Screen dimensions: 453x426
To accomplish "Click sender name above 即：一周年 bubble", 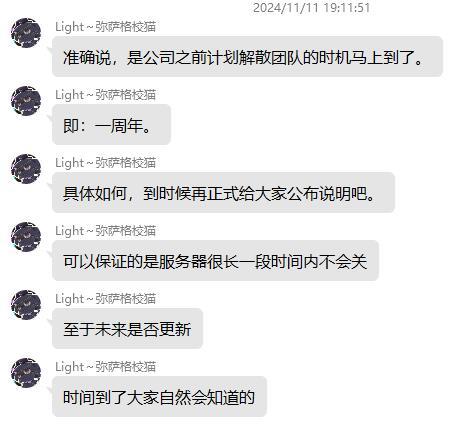I will pyautogui.click(x=105, y=95).
